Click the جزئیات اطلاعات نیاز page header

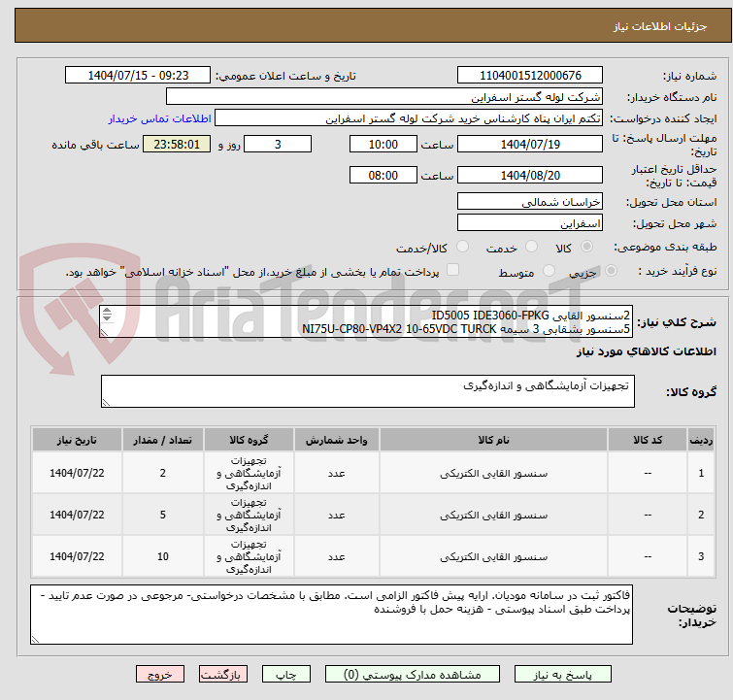point(659,26)
